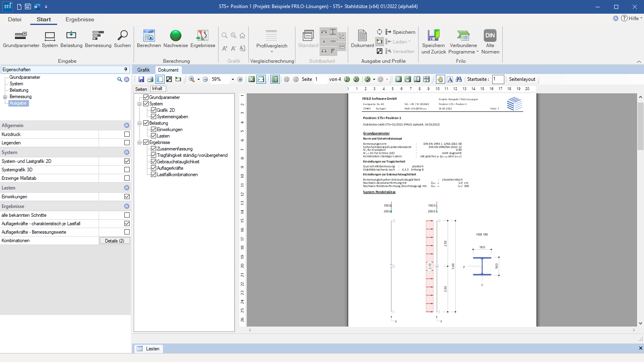Select the hand pan tool
Image resolution: width=644 pixels, height=362 pixels.
pyautogui.click(x=440, y=79)
